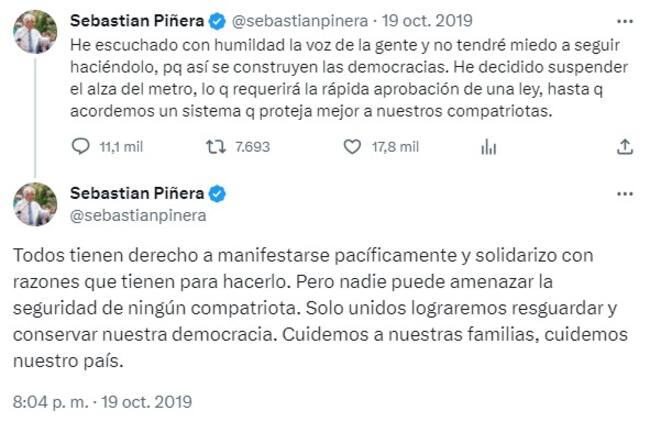Click the share upload arrow icon
The image size is (650, 422).
pyautogui.click(x=625, y=147)
